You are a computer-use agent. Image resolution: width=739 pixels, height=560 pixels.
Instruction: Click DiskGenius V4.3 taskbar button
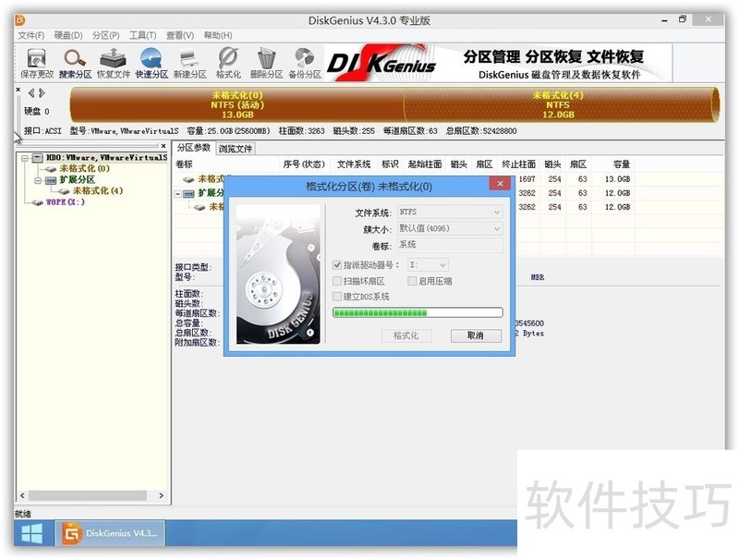pos(110,533)
